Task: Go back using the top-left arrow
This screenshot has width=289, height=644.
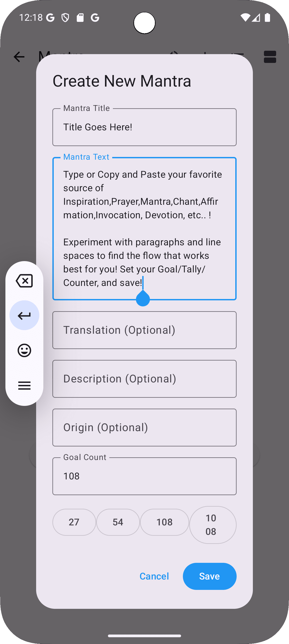Action: (19, 57)
